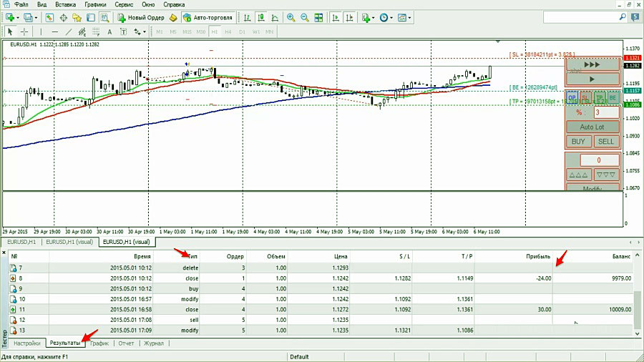Expand the profiles dropdown in toolbar
The width and height of the screenshot is (644, 362).
click(x=37, y=17)
